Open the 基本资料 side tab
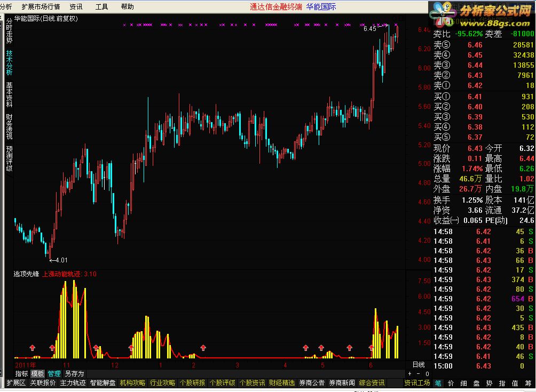536x392 pixels. point(9,94)
